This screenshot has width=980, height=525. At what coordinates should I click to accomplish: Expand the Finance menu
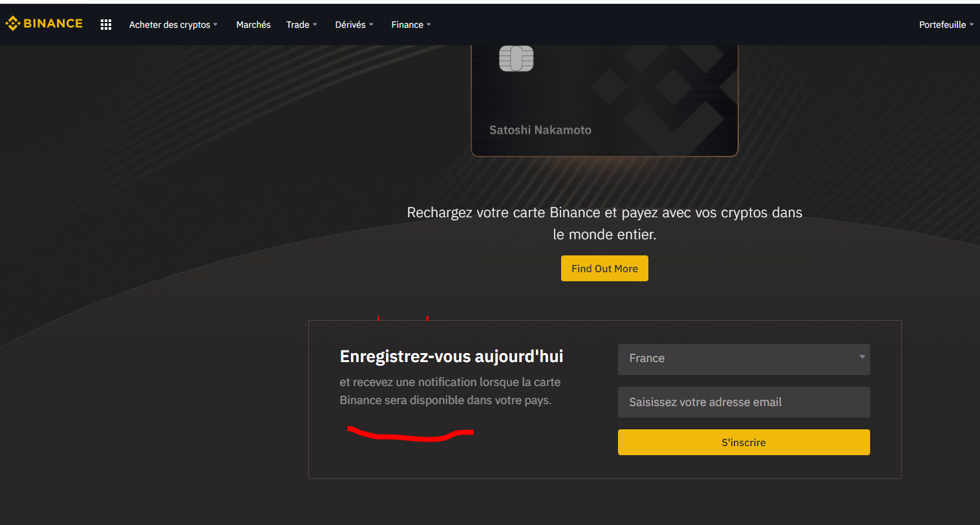coord(410,25)
